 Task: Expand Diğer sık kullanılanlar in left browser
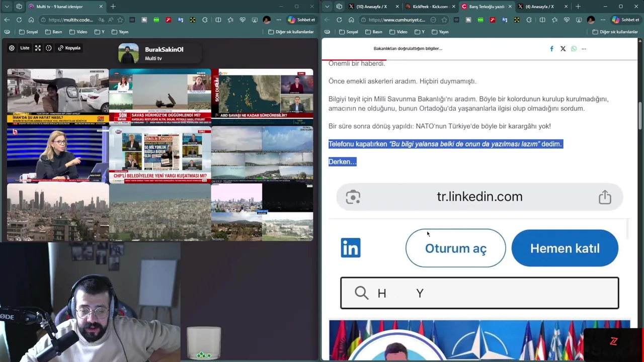[291, 32]
